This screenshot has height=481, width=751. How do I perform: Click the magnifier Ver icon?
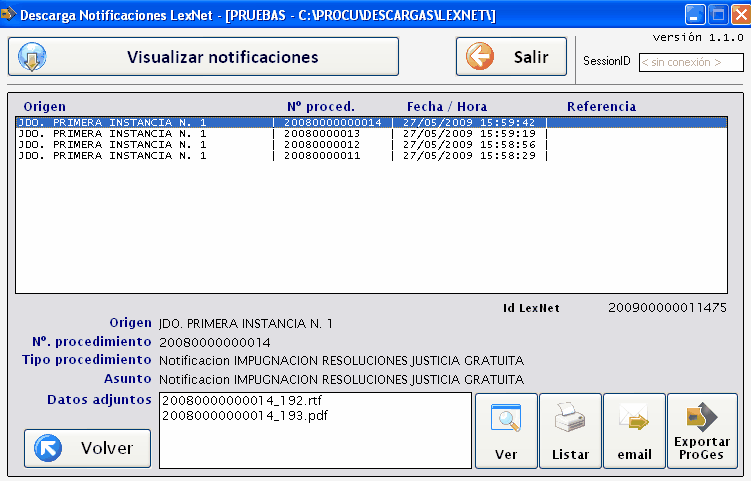[506, 417]
